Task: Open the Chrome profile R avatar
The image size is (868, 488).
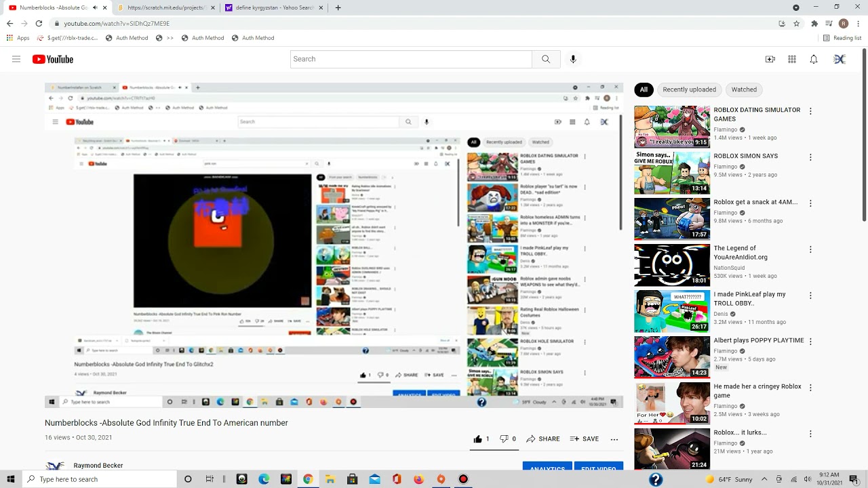Action: (x=844, y=23)
